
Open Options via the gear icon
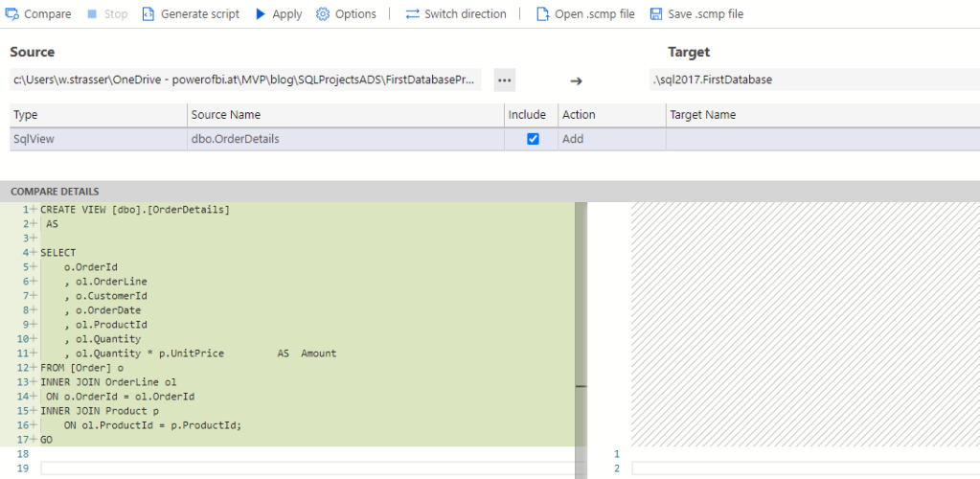coord(323,14)
